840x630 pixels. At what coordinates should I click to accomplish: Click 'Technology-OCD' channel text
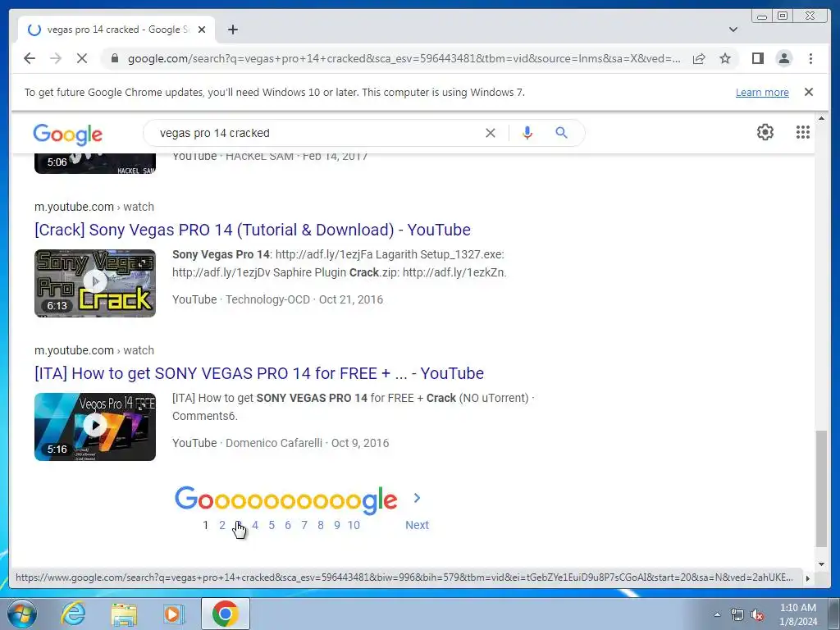[x=267, y=299]
